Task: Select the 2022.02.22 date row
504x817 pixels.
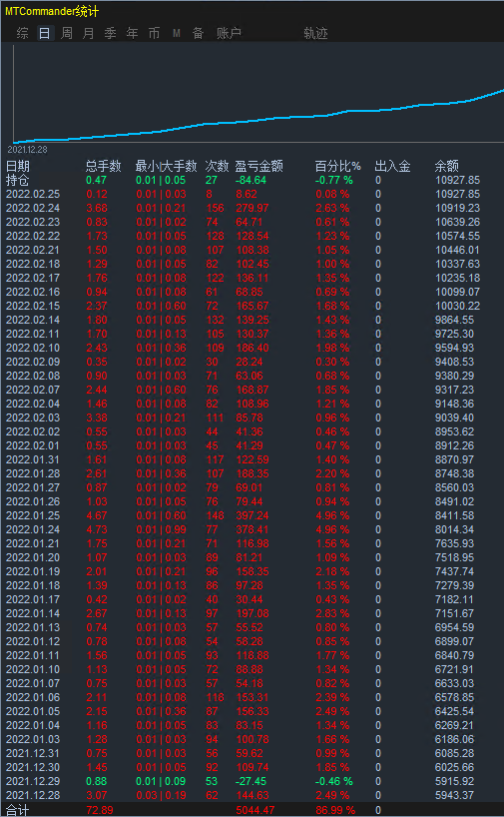Action: coord(33,236)
